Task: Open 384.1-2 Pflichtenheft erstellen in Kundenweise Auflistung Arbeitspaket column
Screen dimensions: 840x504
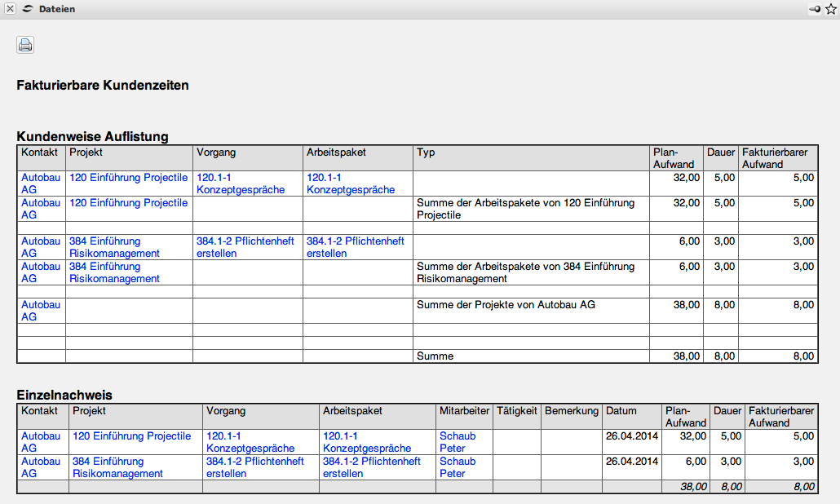Action: (x=356, y=247)
